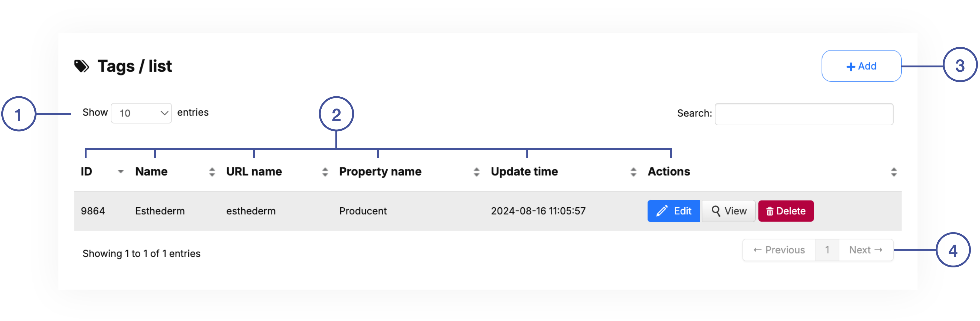Click the plus icon in the Add button
This screenshot has height=321, width=980.
(x=851, y=67)
